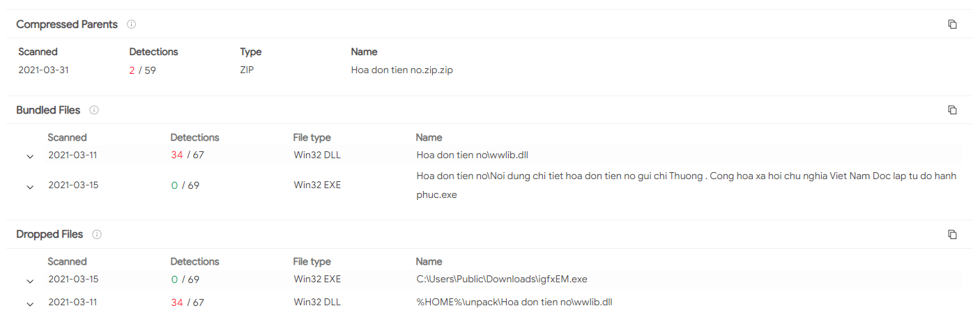This screenshot has height=329, width=980.
Task: Open %HOME%\unpack\Hoa don tien no\wwlib.dll entry
Action: click(514, 303)
